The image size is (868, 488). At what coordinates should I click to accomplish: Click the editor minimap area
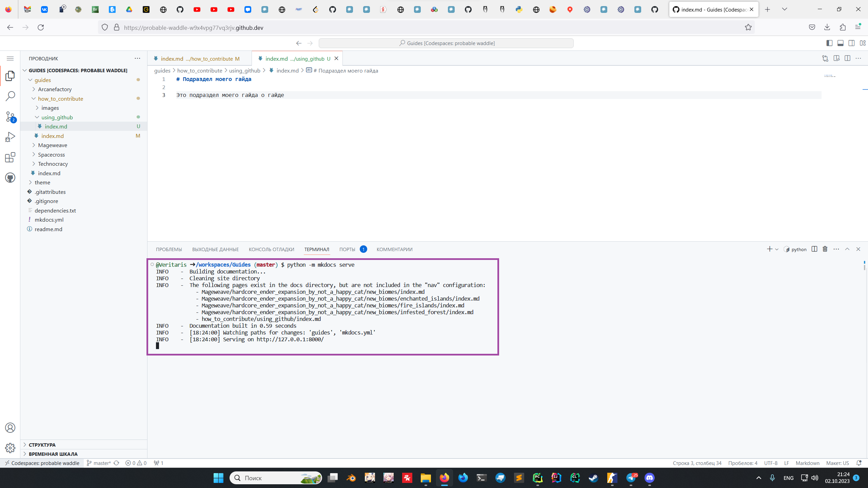coord(829,76)
